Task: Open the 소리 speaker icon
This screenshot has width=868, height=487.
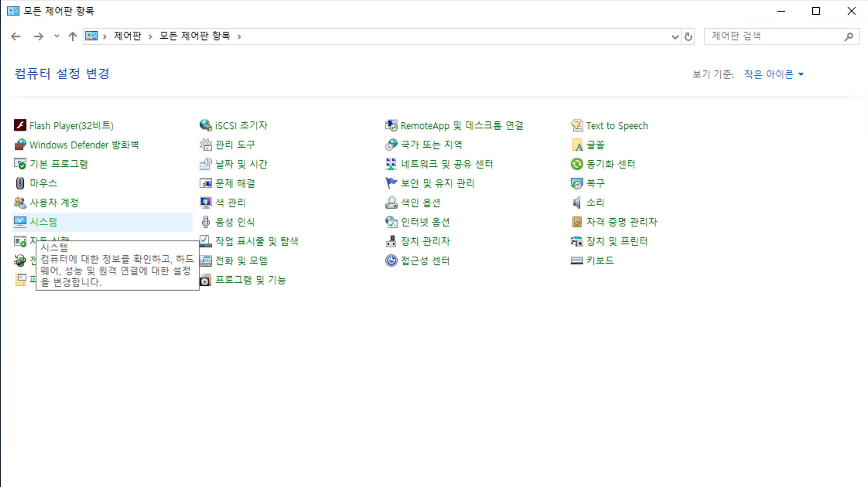Action: coord(577,203)
